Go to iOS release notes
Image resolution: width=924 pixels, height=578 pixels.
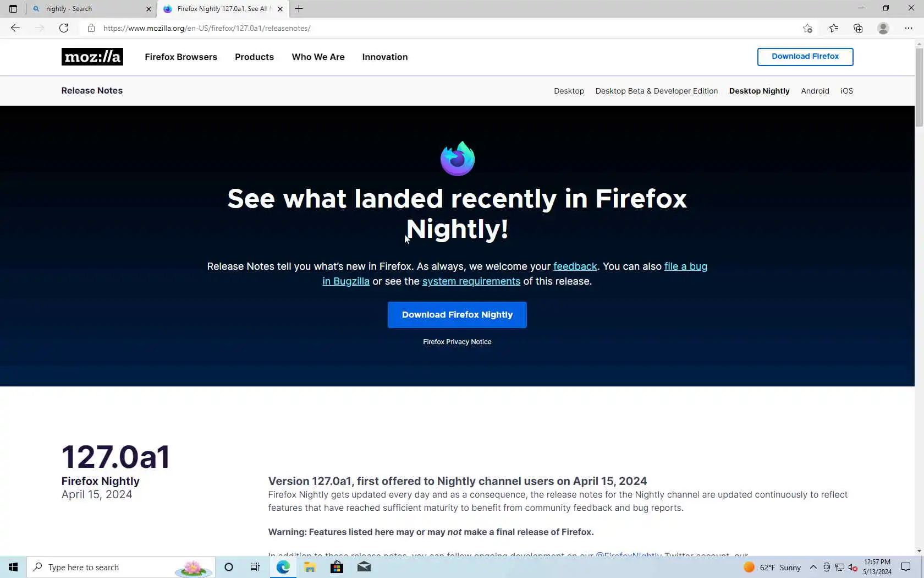pos(846,91)
